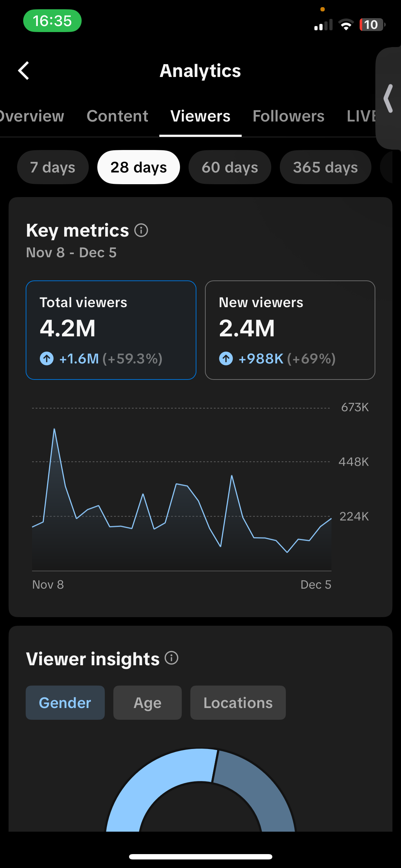Select the 7 days range
The image size is (401, 868).
[53, 167]
